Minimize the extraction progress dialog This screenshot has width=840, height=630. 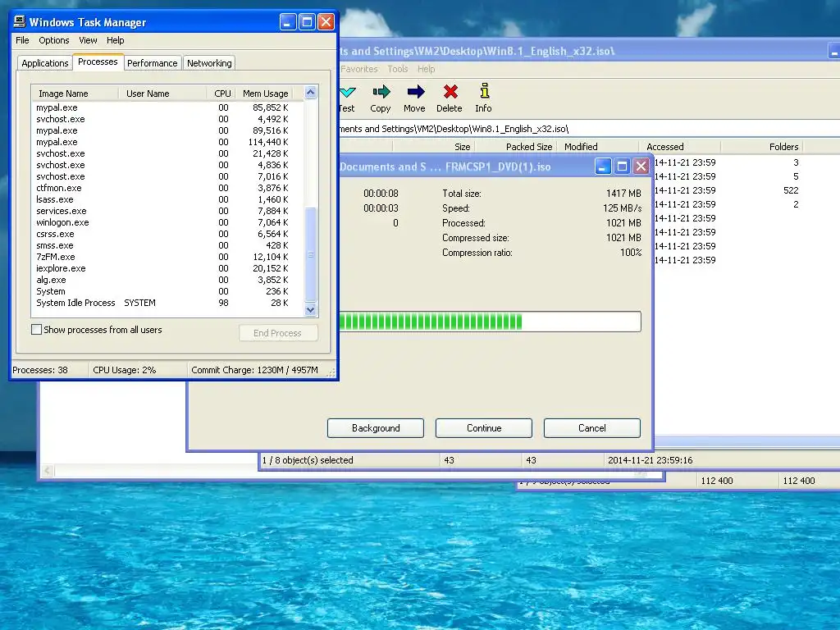[603, 167]
